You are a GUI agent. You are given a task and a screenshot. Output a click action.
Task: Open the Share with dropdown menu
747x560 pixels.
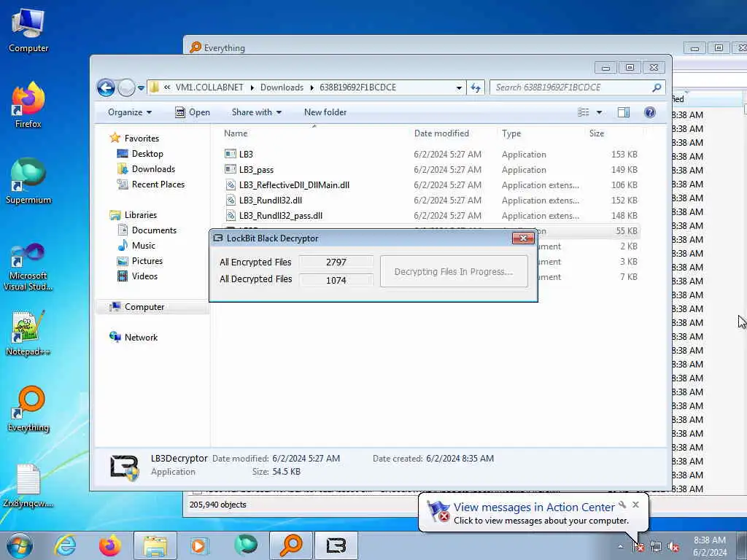click(256, 112)
